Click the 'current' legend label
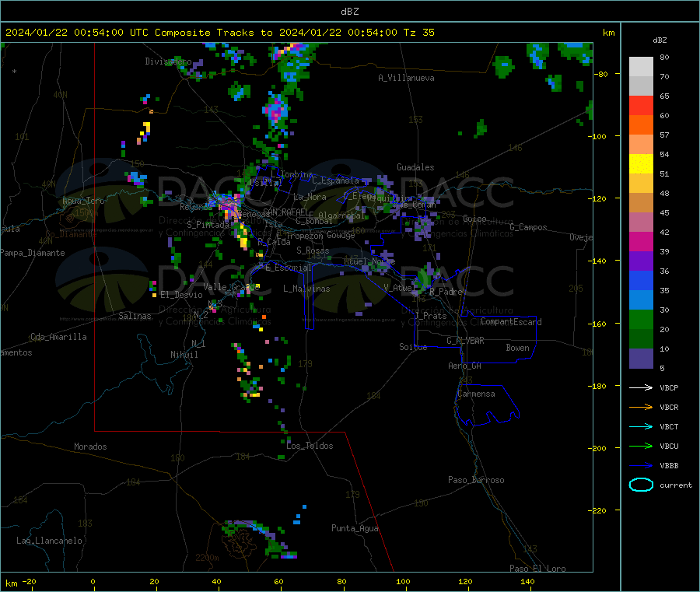This screenshot has width=700, height=592. (676, 485)
